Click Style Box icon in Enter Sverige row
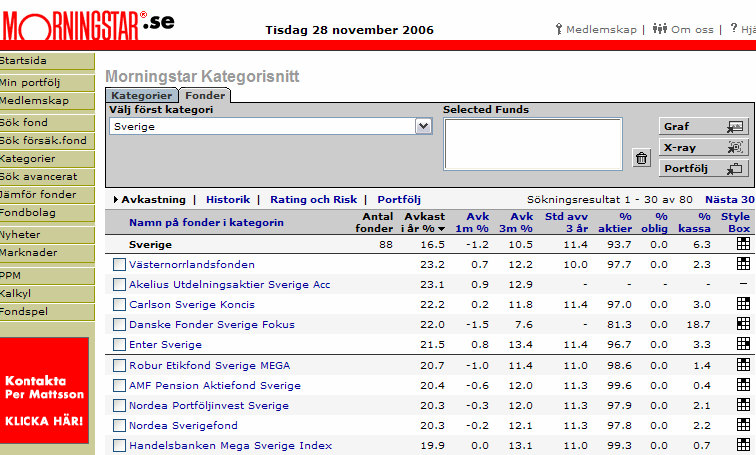Image resolution: width=756 pixels, height=455 pixels. (x=743, y=344)
